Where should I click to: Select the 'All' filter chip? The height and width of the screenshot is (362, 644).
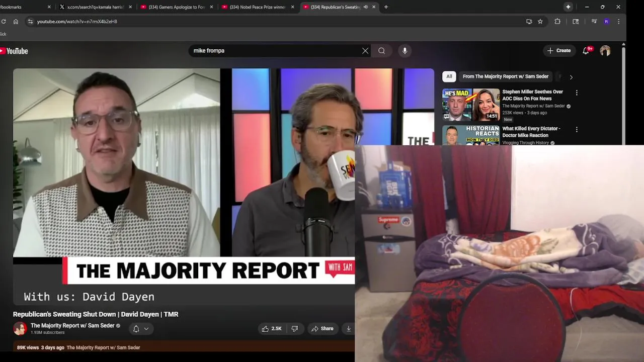pos(449,76)
